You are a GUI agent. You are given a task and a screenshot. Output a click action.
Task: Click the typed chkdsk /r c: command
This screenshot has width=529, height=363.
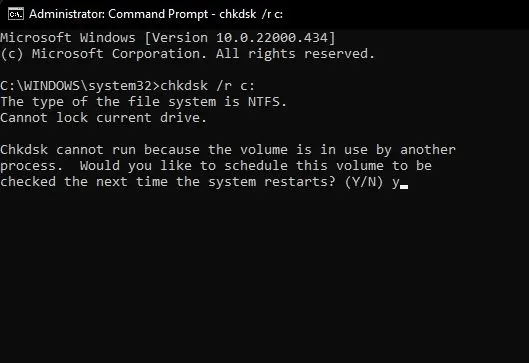click(207, 86)
